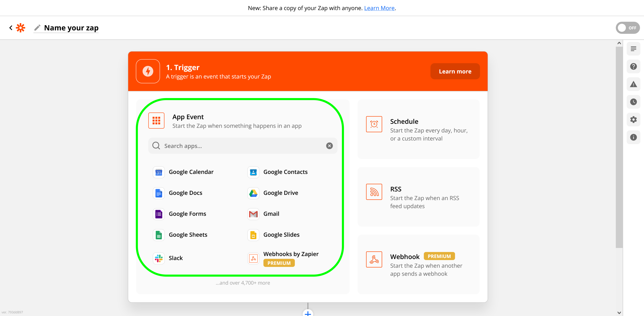The width and height of the screenshot is (644, 316).
Task: Clear the search apps field
Action: pos(329,146)
